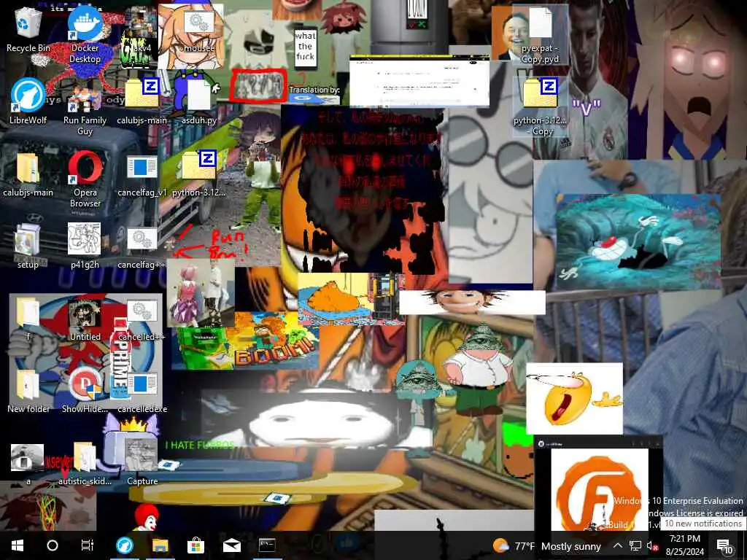This screenshot has height=560, width=747.
Task: Select the image file named a
Action: pos(28,463)
